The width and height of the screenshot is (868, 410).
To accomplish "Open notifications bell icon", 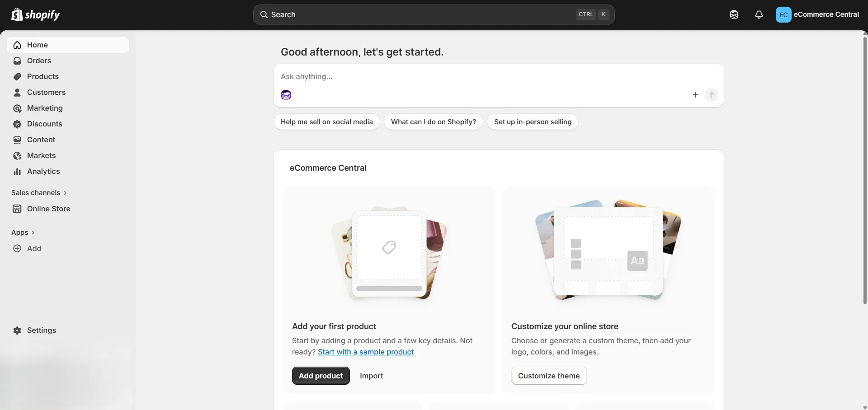I will (x=759, y=14).
